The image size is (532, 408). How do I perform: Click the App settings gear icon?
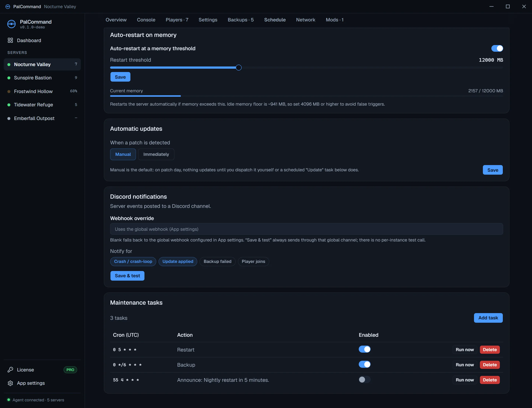[x=10, y=383]
